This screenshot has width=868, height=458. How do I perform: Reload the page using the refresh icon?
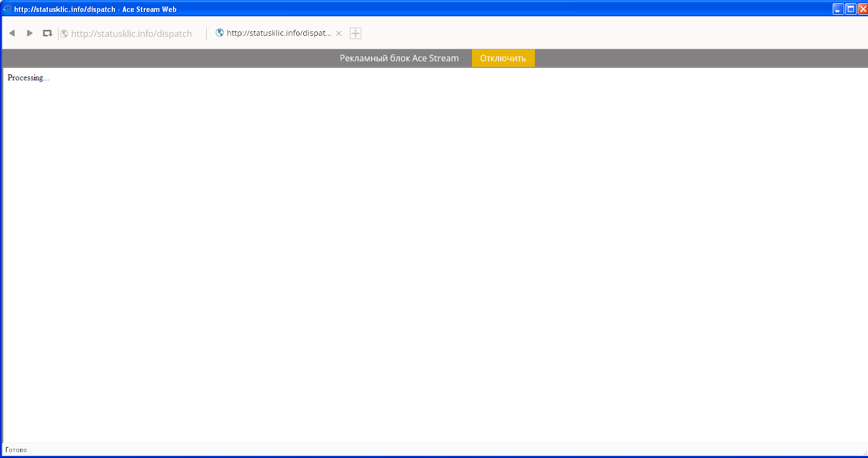coord(48,33)
